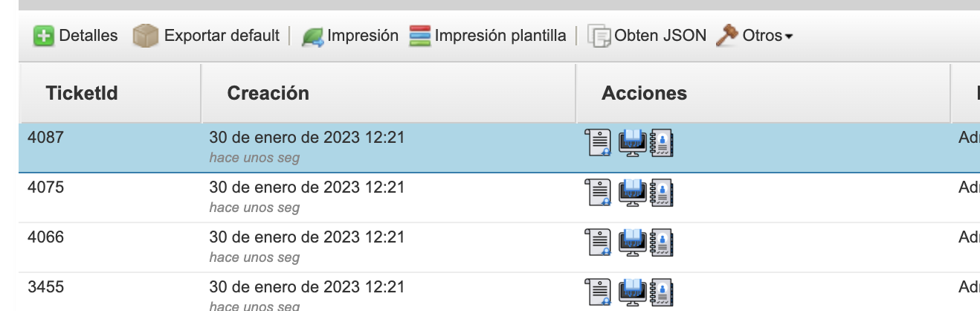Click the green plus Detalles icon

tap(44, 36)
